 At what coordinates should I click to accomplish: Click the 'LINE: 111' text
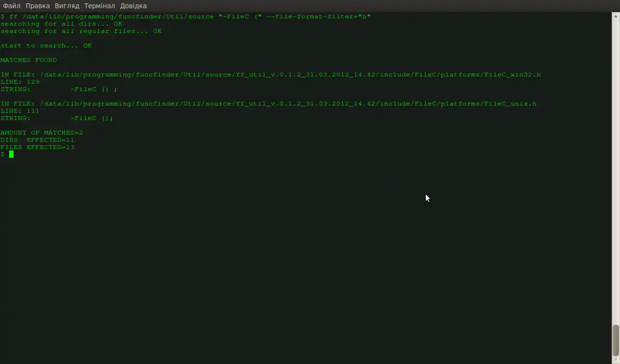(20, 111)
